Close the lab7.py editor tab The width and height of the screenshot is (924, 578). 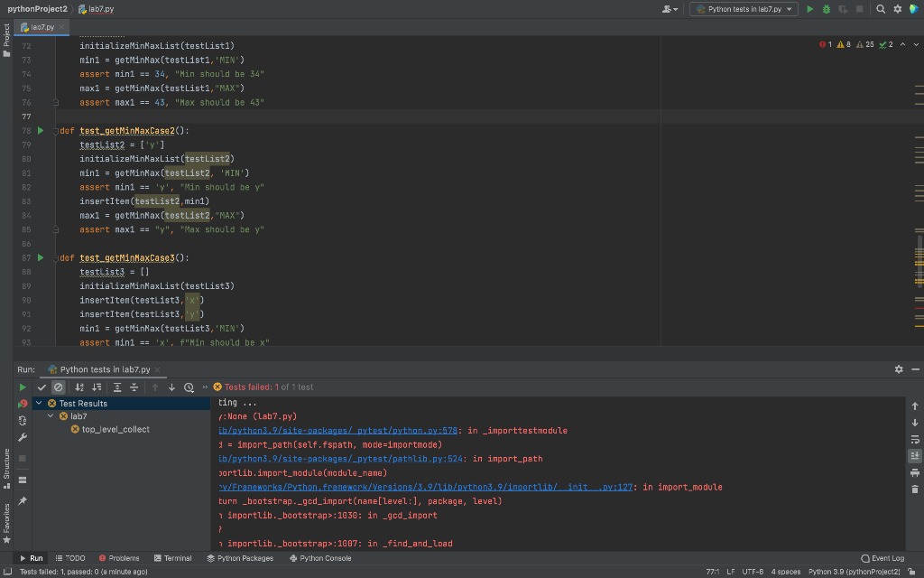61,27
